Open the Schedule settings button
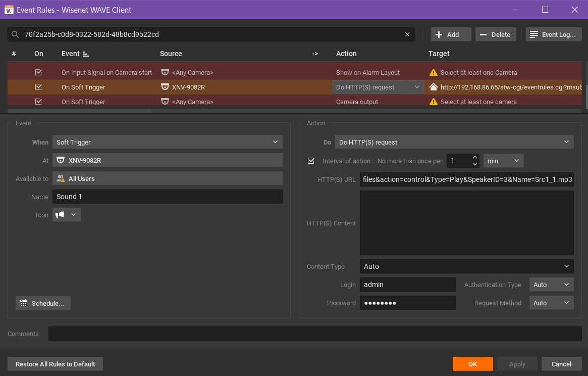The image size is (588, 376). [43, 304]
